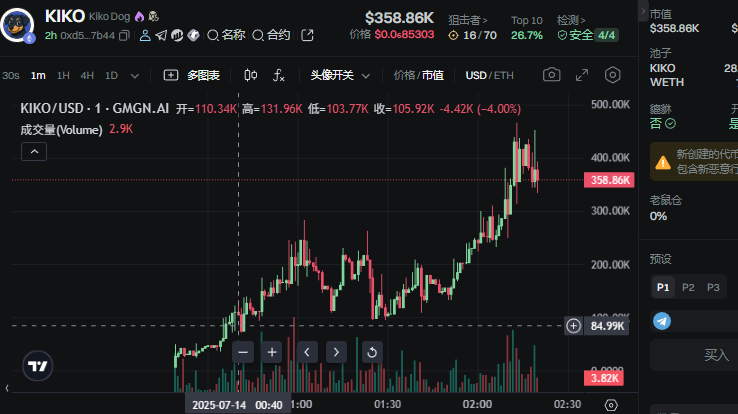This screenshot has height=414, width=738.
Task: Open the KIKO dog token avatar
Action: pyautogui.click(x=17, y=24)
